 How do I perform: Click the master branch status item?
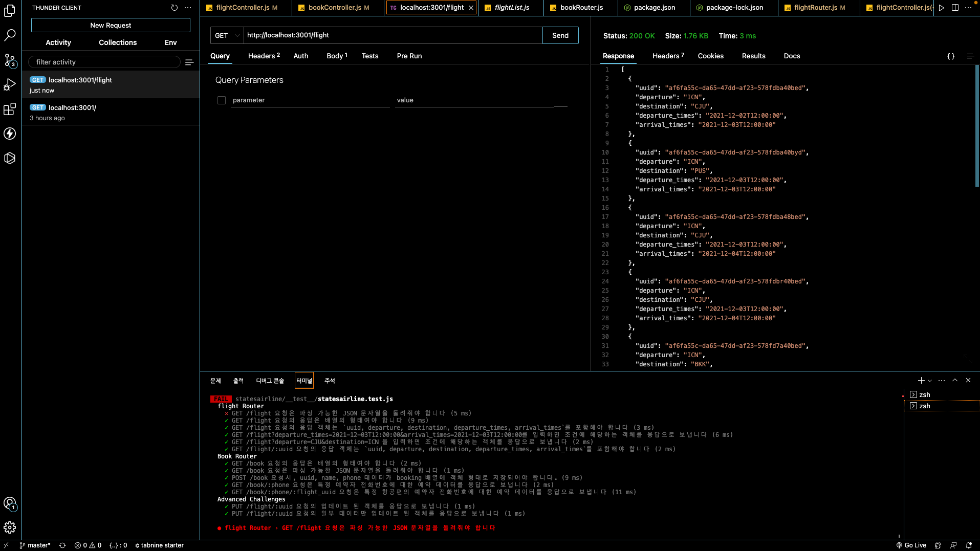point(35,545)
